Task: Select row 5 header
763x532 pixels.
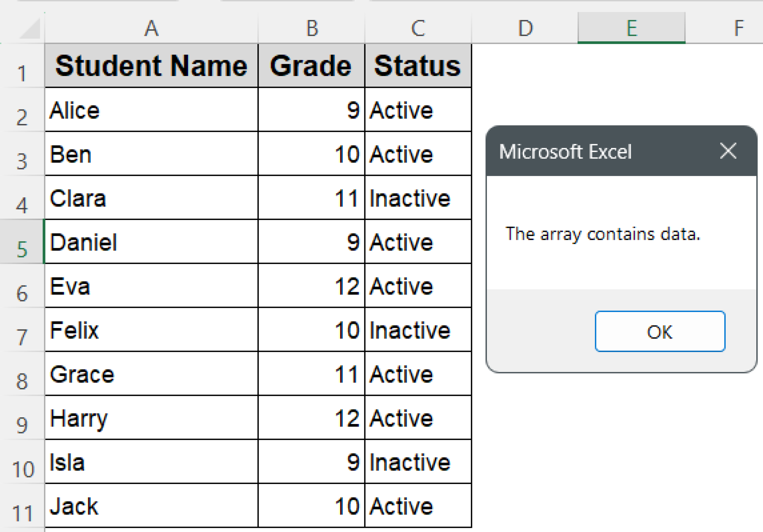Action: tap(22, 241)
